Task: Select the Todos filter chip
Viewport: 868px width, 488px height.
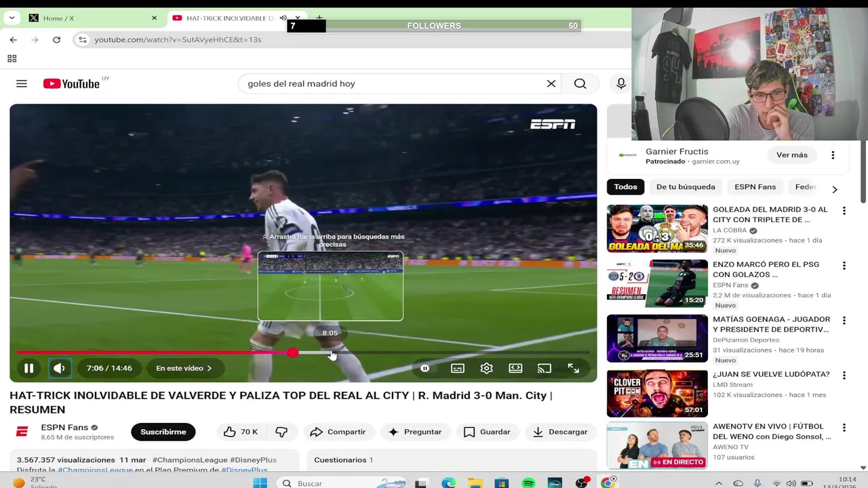Action: tap(625, 186)
